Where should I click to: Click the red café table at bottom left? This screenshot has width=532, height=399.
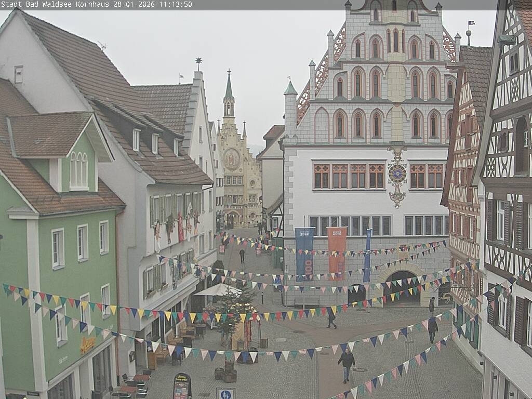click(141, 378)
